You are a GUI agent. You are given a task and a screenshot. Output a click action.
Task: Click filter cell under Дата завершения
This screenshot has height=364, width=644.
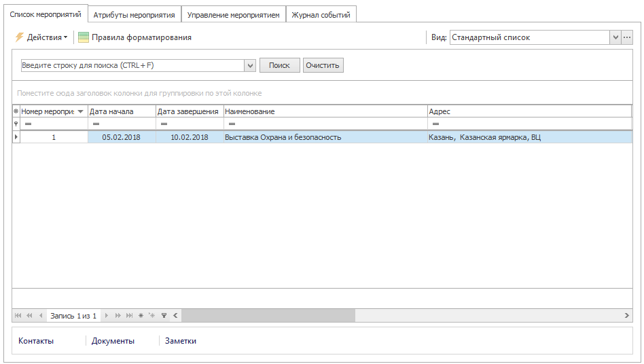coord(190,124)
